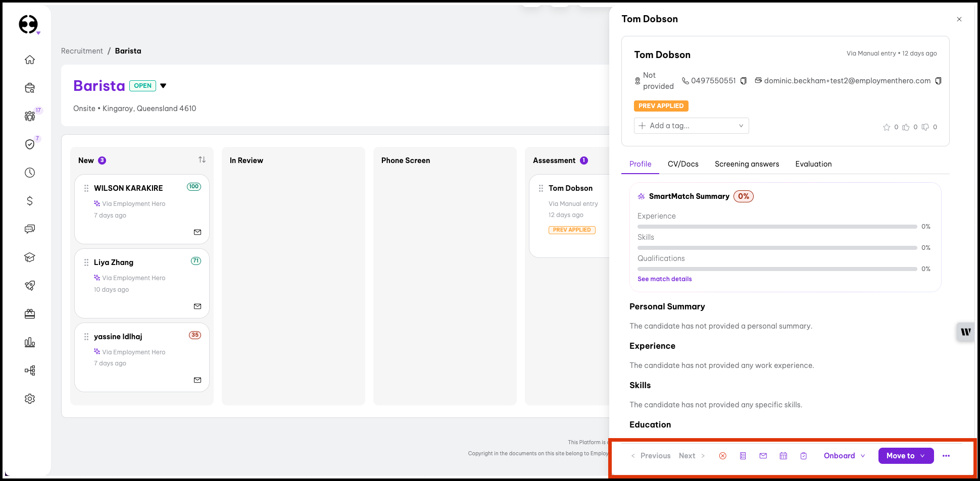Copy Tom Dobson's phone number
980x481 pixels.
coord(743,81)
